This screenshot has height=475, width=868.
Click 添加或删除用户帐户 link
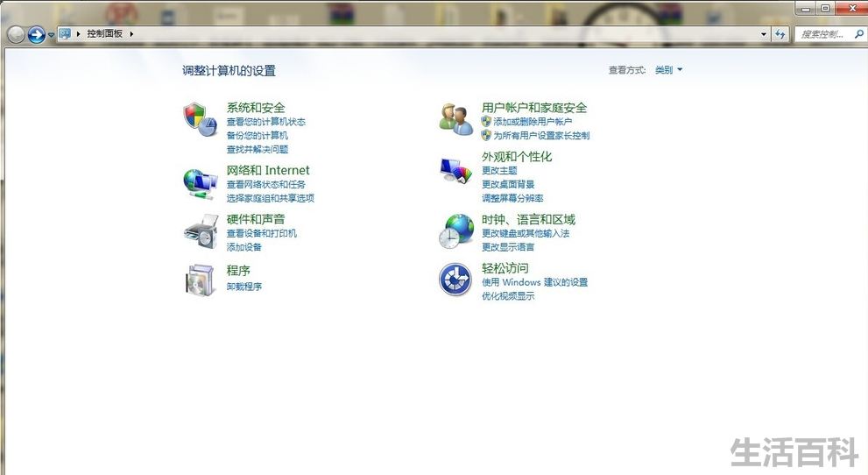point(533,121)
